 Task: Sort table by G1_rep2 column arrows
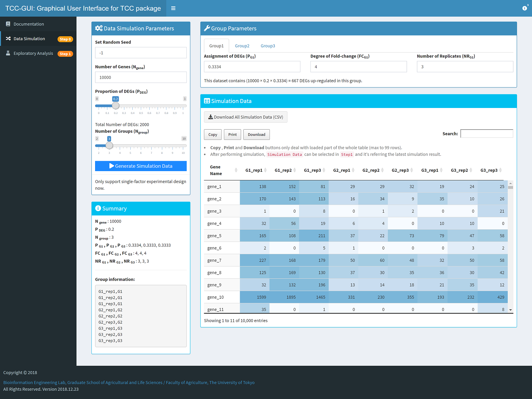pyautogui.click(x=295, y=170)
